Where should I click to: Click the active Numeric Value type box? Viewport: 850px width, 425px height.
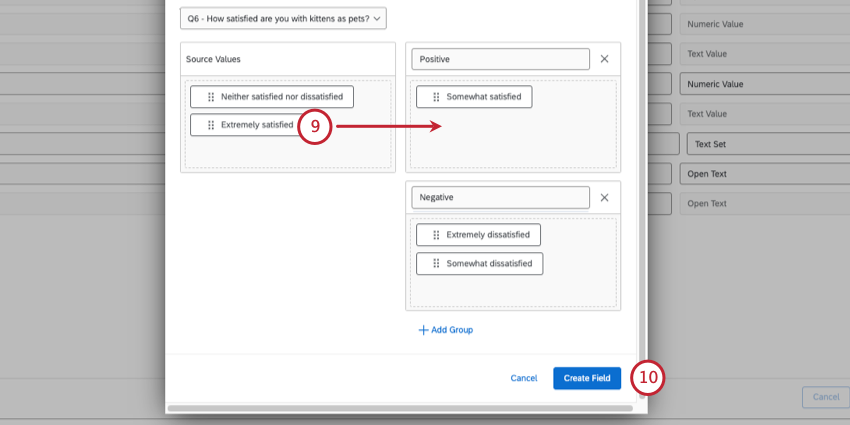pyautogui.click(x=765, y=84)
